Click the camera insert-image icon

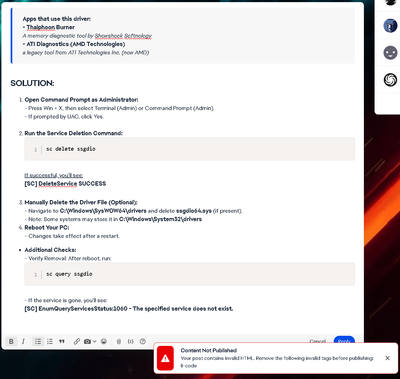tap(87, 341)
